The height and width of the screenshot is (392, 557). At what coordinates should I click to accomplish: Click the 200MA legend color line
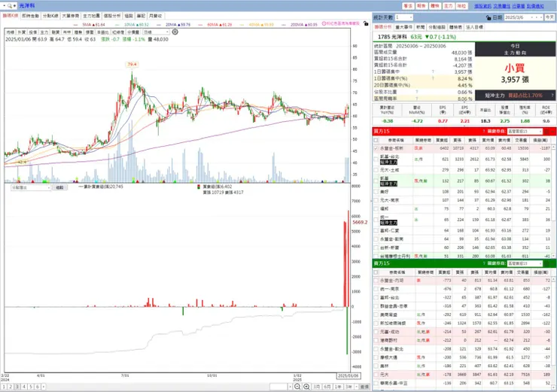pyautogui.click(x=284, y=25)
